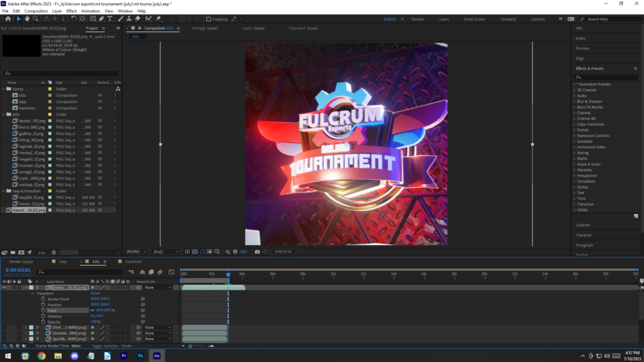
Task: Switch to the loop timeline tab
Action: 63,261
